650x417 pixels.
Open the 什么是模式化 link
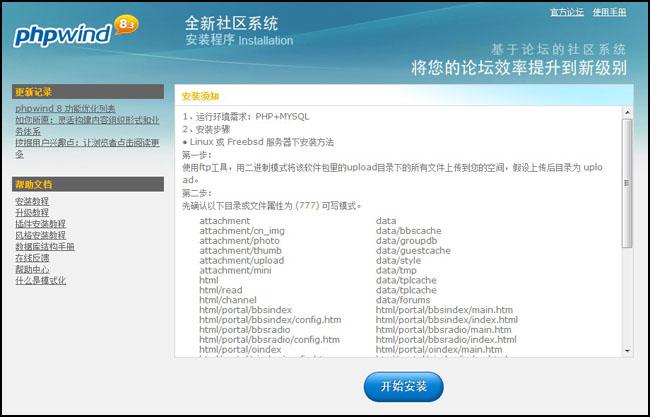[x=41, y=281]
